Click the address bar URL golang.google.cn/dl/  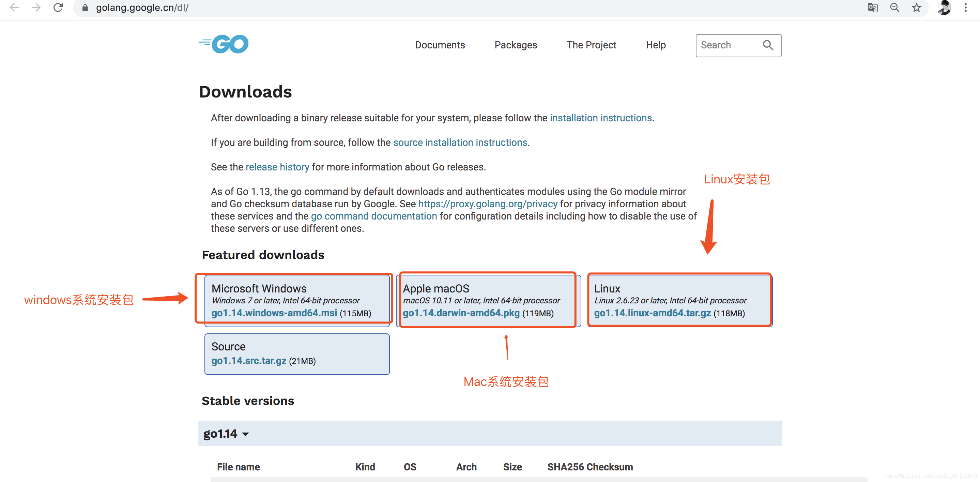tap(142, 7)
